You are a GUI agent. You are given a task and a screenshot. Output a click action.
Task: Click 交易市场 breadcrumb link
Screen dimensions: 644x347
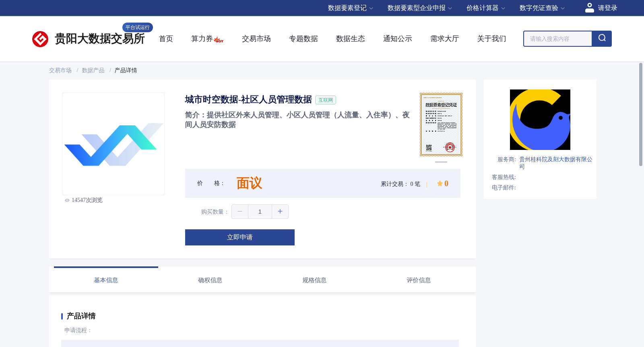pyautogui.click(x=60, y=71)
